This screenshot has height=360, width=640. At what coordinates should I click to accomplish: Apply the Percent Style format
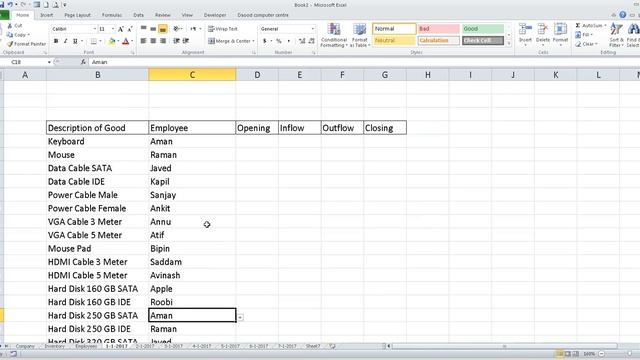pyautogui.click(x=279, y=41)
